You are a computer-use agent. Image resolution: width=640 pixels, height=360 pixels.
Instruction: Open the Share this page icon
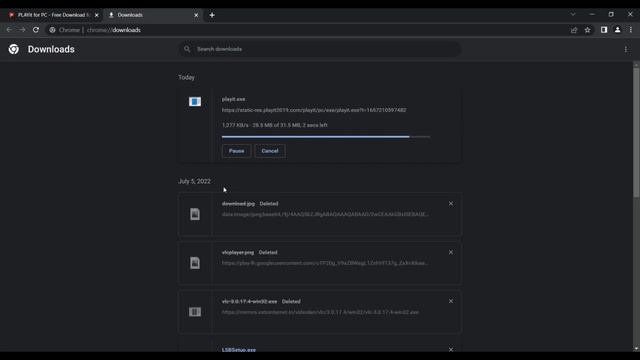[x=574, y=30]
